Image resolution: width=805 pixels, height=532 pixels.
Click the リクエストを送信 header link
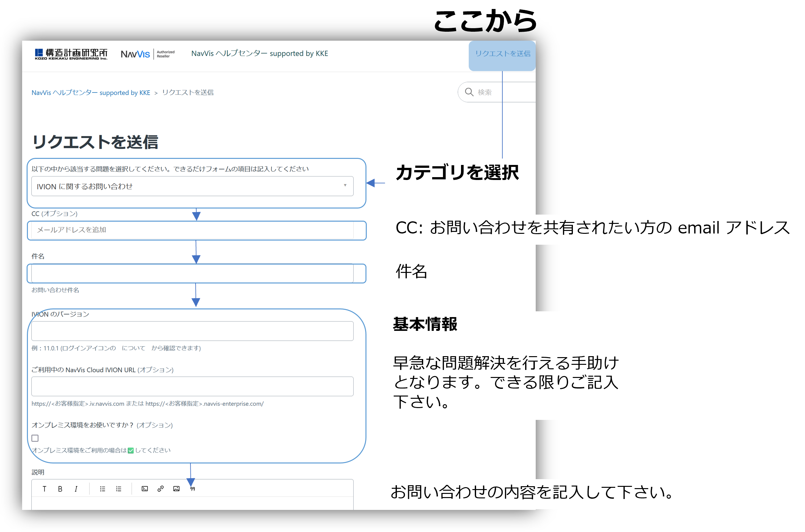tap(502, 53)
